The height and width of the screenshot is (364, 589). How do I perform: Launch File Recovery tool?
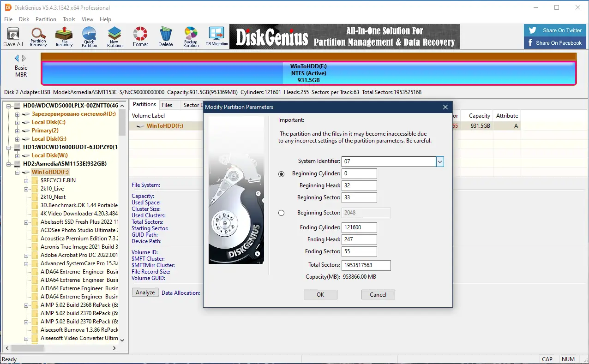64,37
